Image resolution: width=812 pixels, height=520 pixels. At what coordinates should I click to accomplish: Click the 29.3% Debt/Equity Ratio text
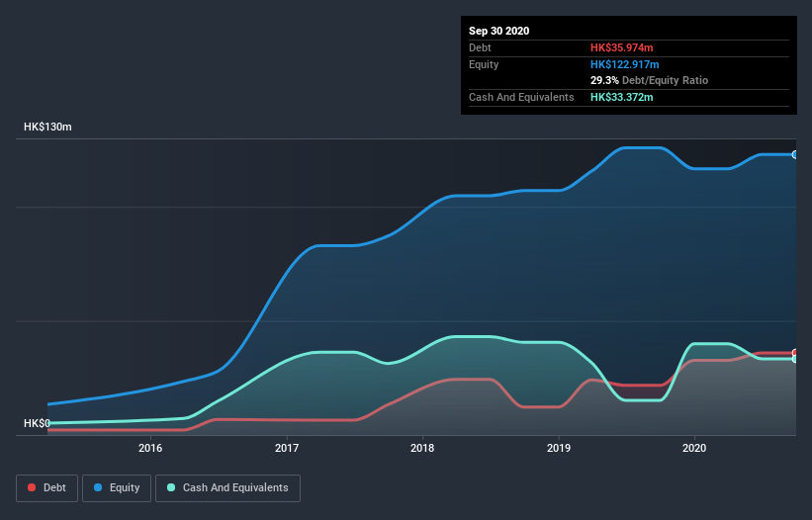(649, 80)
